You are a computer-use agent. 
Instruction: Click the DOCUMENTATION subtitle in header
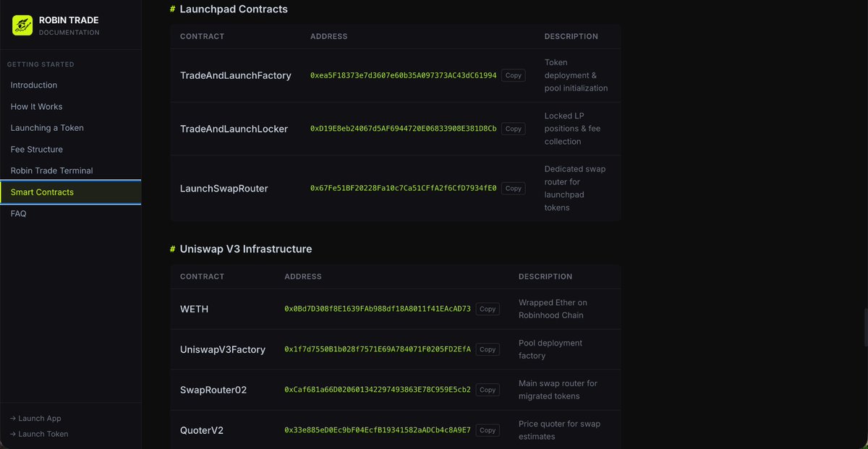coord(69,33)
